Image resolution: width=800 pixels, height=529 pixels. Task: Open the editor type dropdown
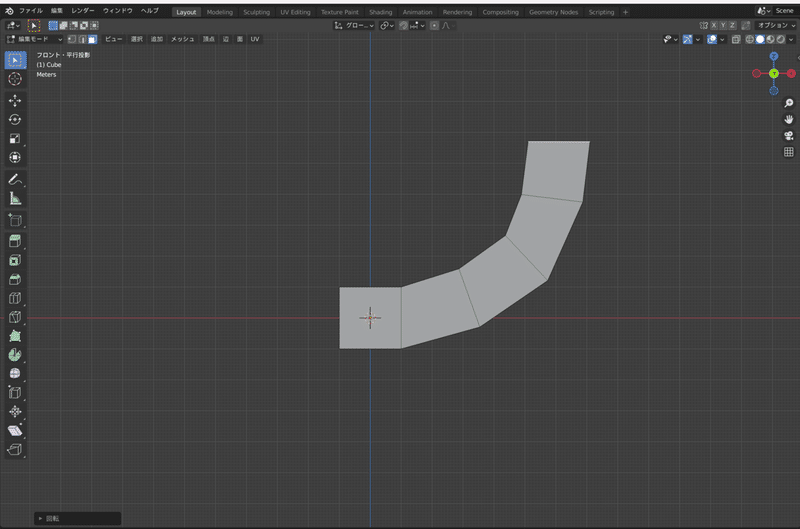click(13, 26)
